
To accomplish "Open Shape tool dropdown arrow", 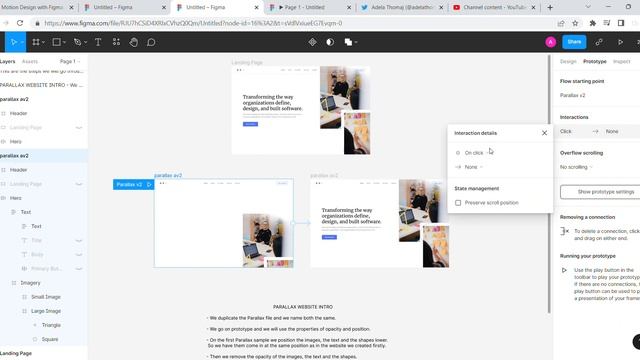I will pos(64,42).
